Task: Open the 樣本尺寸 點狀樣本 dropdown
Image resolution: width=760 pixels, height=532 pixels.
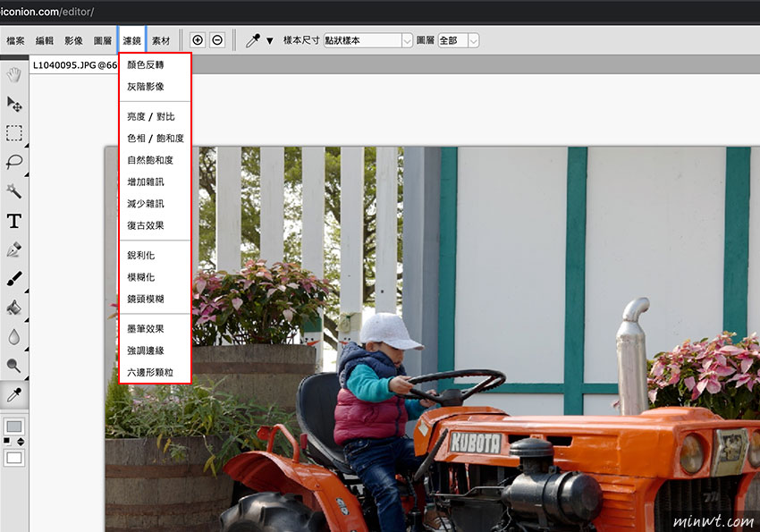Action: [x=367, y=40]
